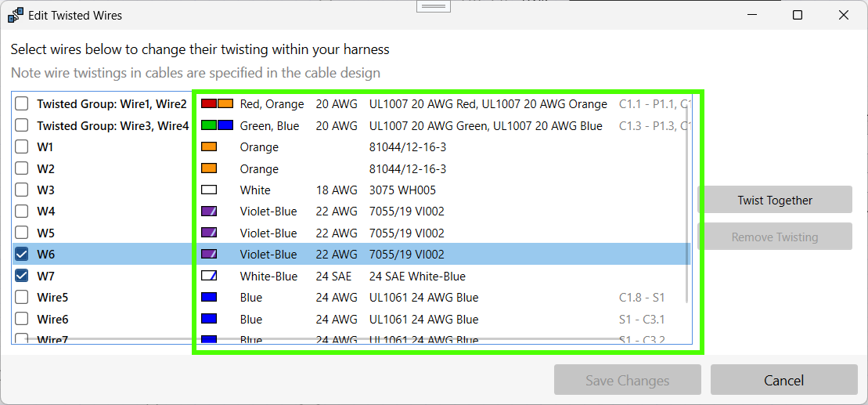Image resolution: width=868 pixels, height=405 pixels.
Task: Click '7055/19 VI002' in the W4 row
Action: pos(406,212)
